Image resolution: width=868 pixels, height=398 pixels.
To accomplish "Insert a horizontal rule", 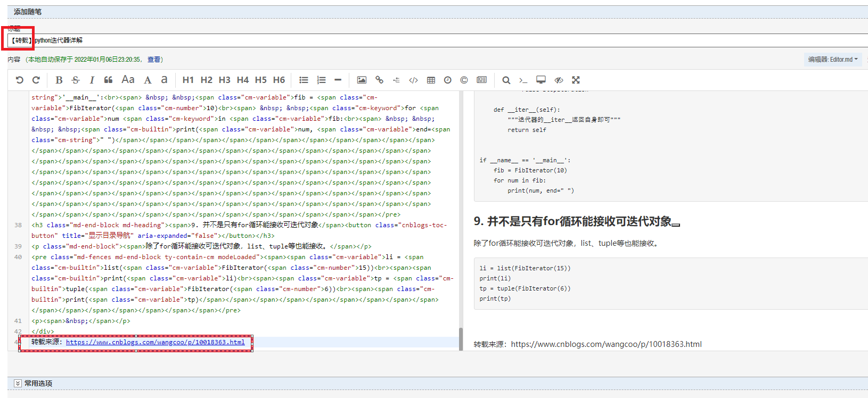I will click(338, 80).
